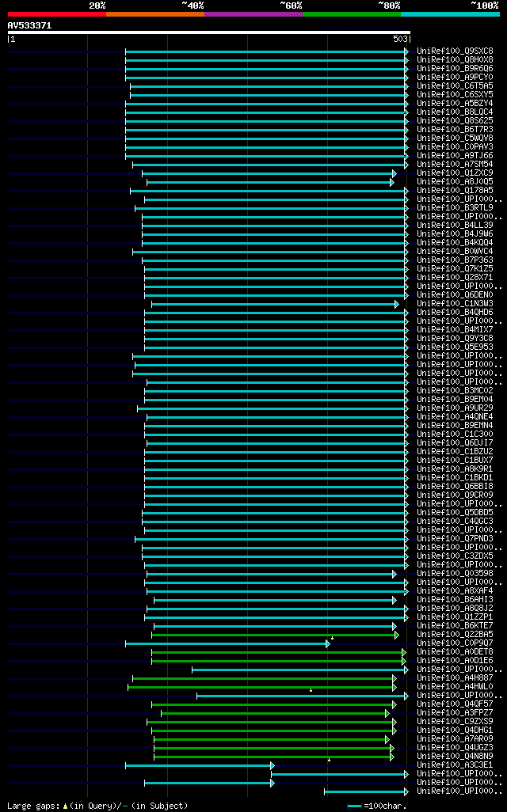Select hit UniRef100_A5BZY4

click(456, 104)
